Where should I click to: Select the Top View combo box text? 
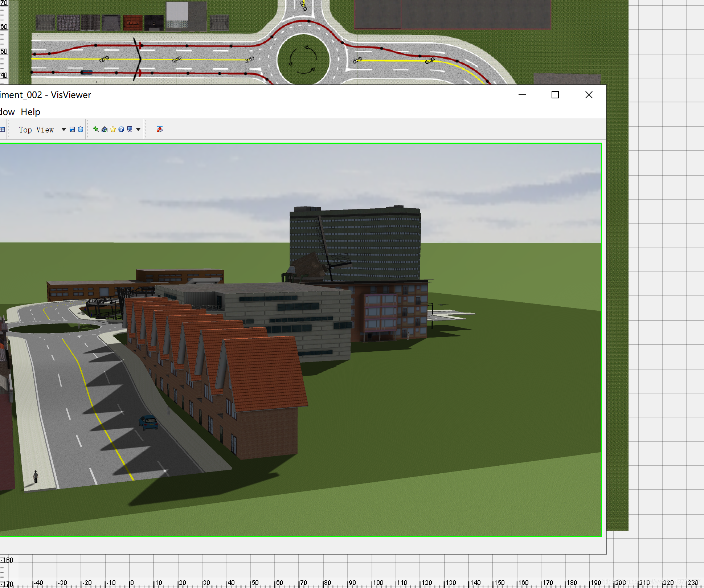36,130
